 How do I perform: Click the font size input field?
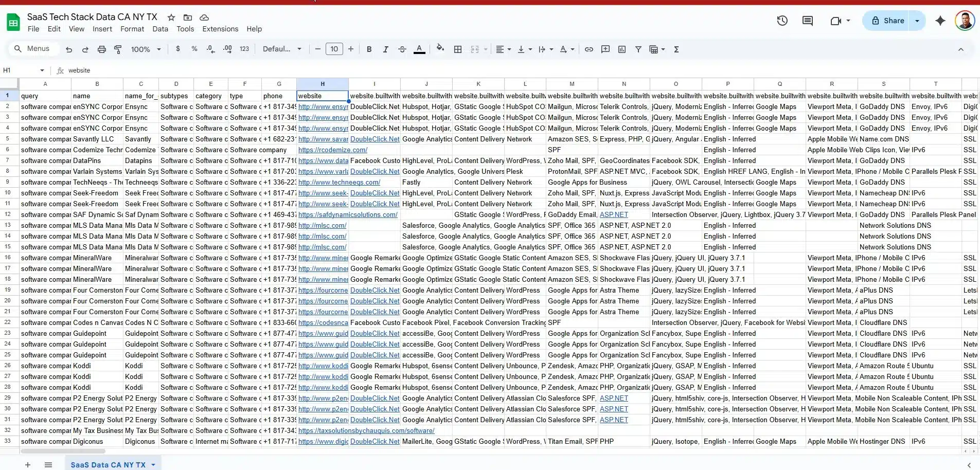pos(334,49)
